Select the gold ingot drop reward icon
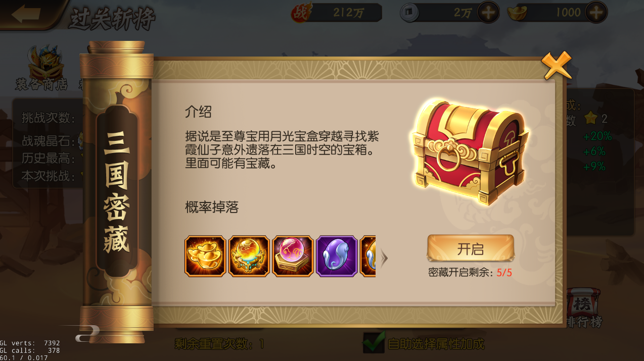The image size is (644, 361). (x=205, y=256)
